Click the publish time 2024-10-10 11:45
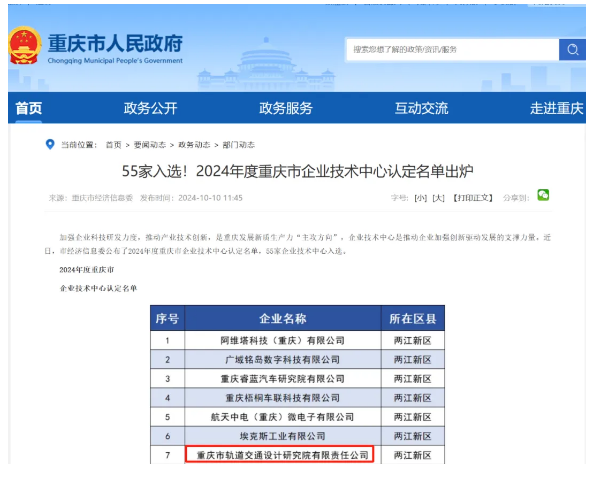The image size is (593, 485). point(210,198)
